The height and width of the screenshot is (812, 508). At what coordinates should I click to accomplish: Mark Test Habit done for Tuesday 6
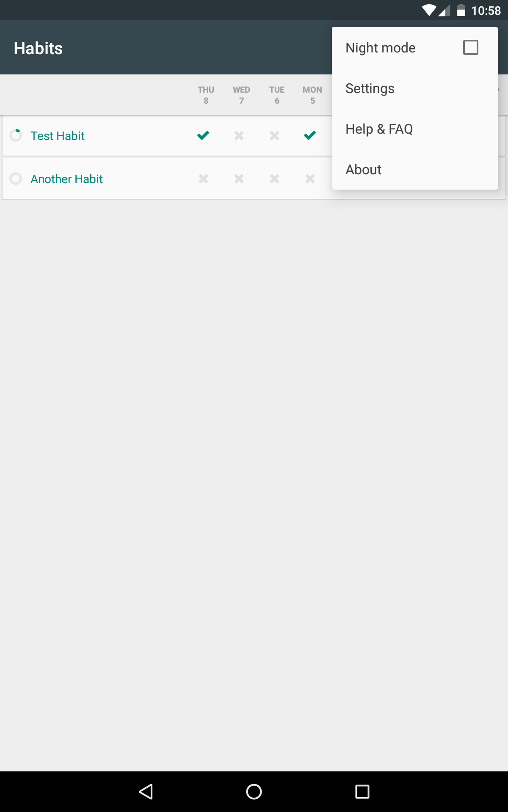275,136
